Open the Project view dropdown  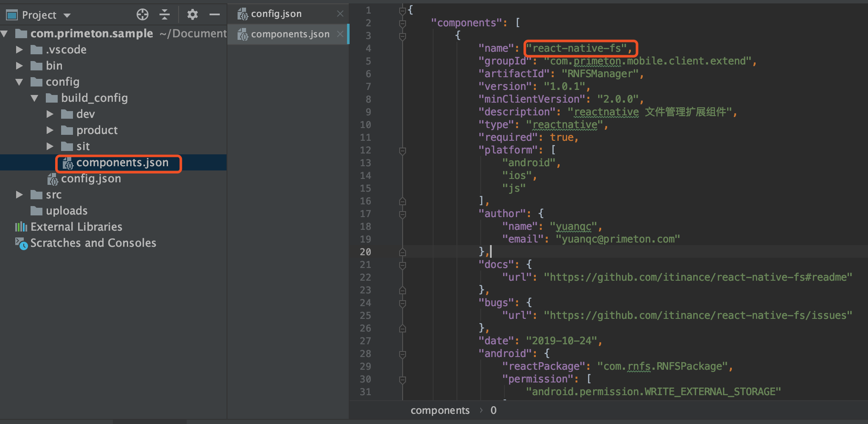[x=67, y=16]
